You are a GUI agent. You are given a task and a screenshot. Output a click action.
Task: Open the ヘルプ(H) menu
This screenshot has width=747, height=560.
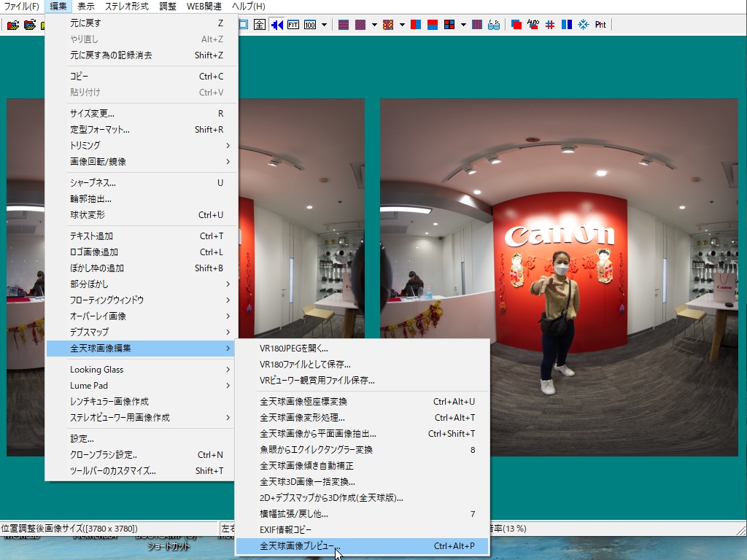coord(249,6)
